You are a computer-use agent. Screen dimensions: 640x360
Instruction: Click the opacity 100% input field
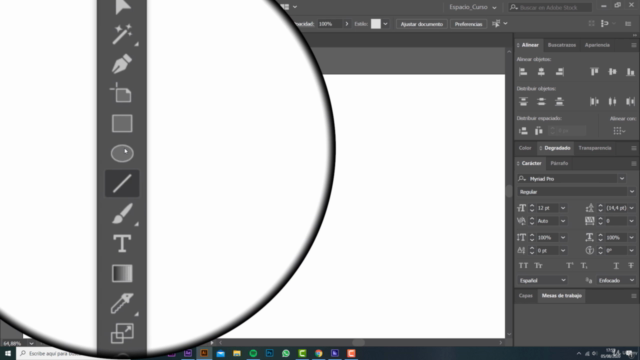click(330, 24)
